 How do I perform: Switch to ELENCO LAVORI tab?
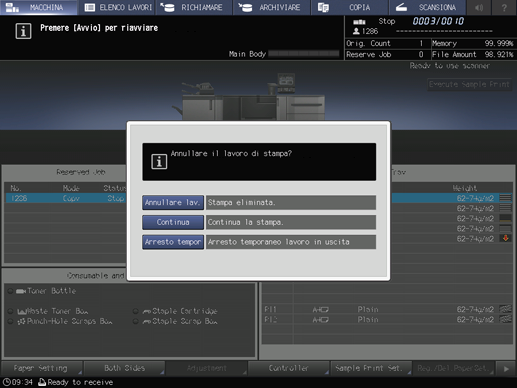click(x=117, y=7)
